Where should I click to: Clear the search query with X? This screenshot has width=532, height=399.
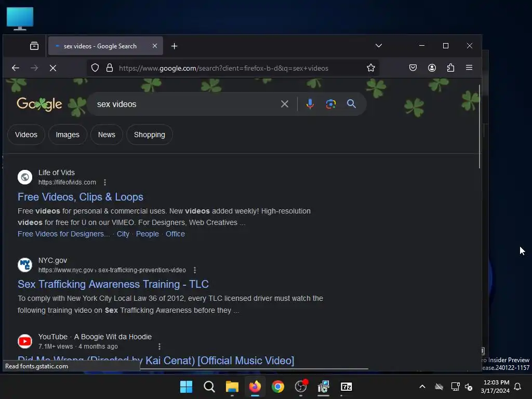tap(285, 104)
